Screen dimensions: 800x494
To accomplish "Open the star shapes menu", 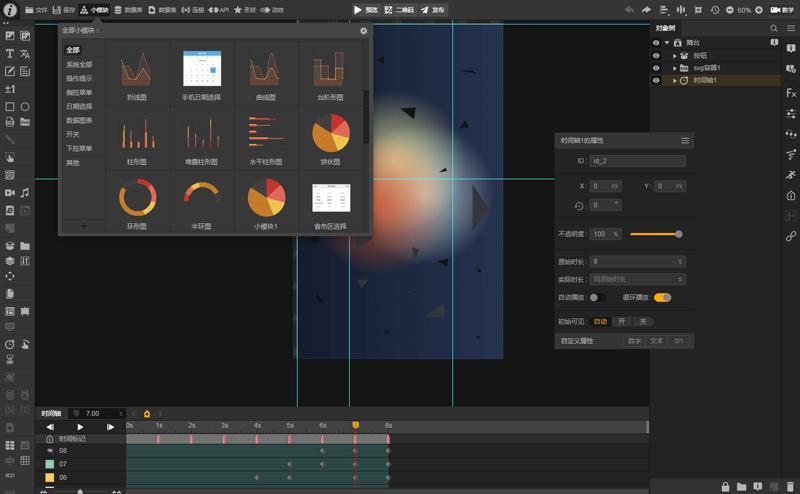I will [x=244, y=10].
